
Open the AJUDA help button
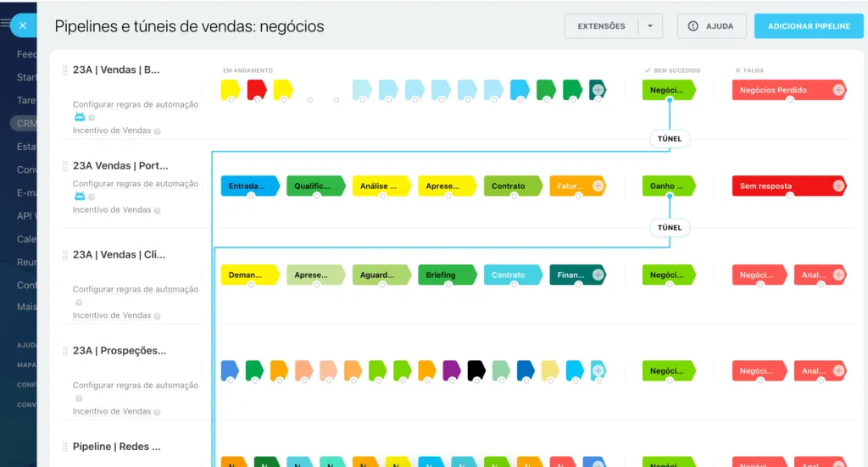tap(711, 26)
